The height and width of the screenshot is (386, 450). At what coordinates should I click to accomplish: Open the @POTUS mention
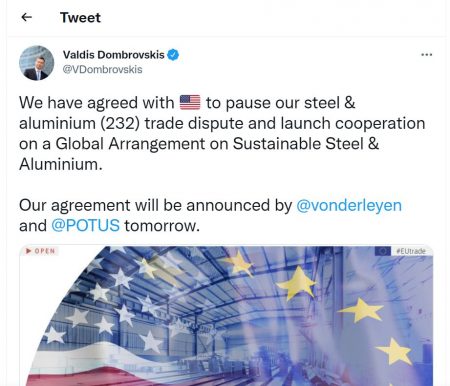pyautogui.click(x=85, y=226)
